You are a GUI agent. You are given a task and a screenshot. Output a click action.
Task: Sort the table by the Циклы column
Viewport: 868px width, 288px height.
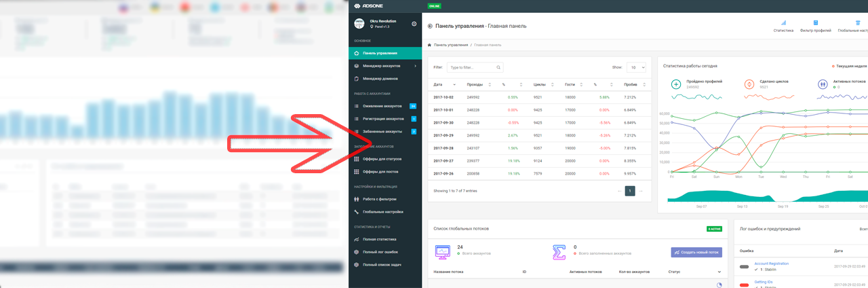(545, 84)
